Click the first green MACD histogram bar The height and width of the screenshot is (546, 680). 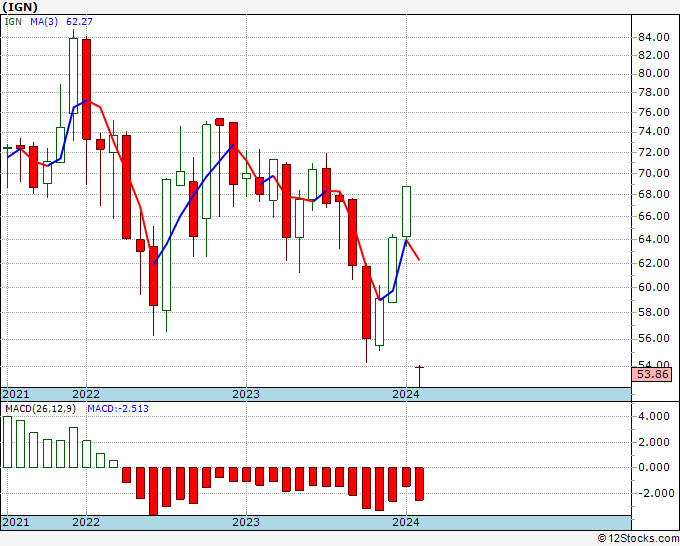pos(7,442)
